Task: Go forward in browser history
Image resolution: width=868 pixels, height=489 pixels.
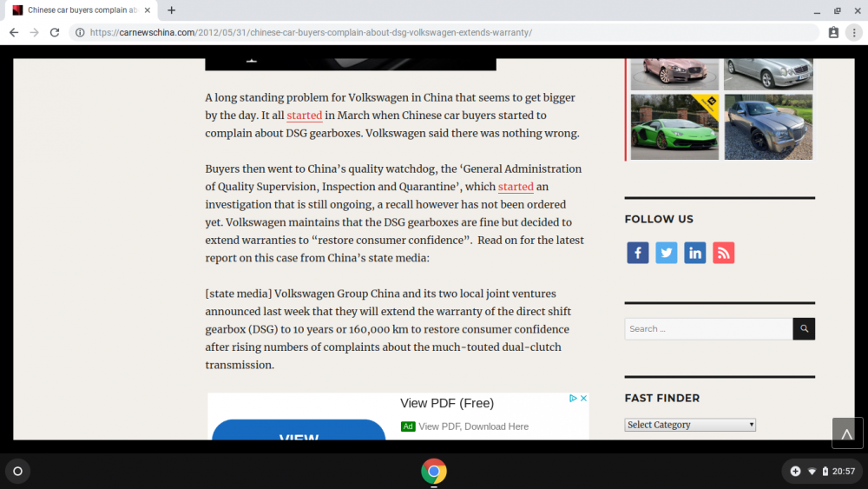Action: 35,33
